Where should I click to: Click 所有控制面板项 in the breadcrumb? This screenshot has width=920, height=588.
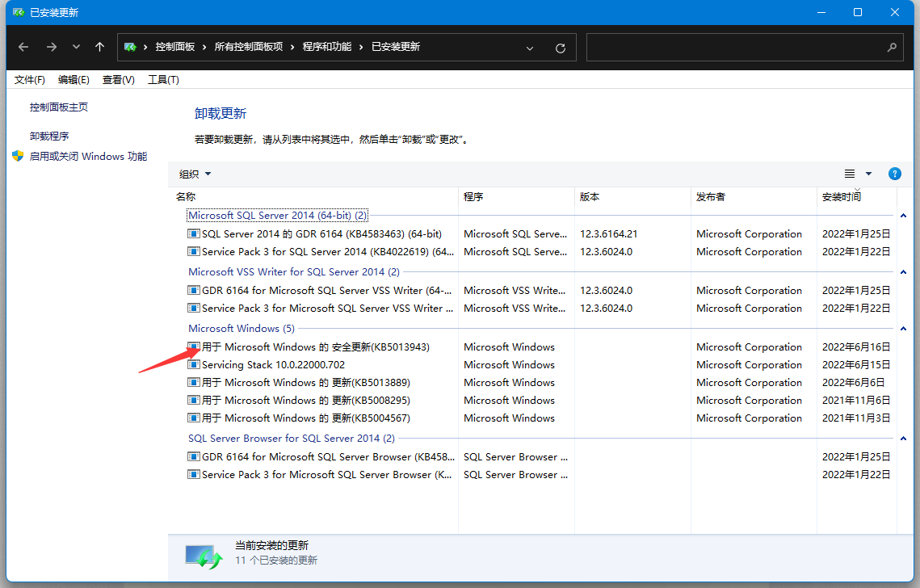[249, 47]
